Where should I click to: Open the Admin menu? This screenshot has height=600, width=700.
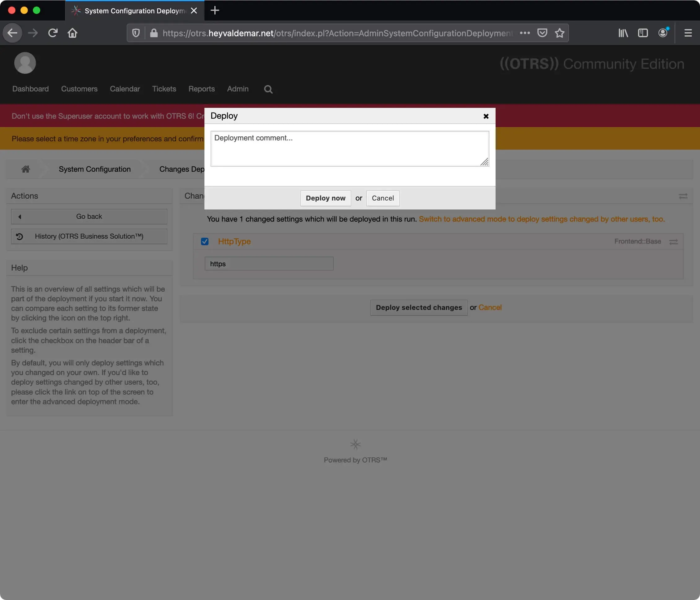pos(238,89)
